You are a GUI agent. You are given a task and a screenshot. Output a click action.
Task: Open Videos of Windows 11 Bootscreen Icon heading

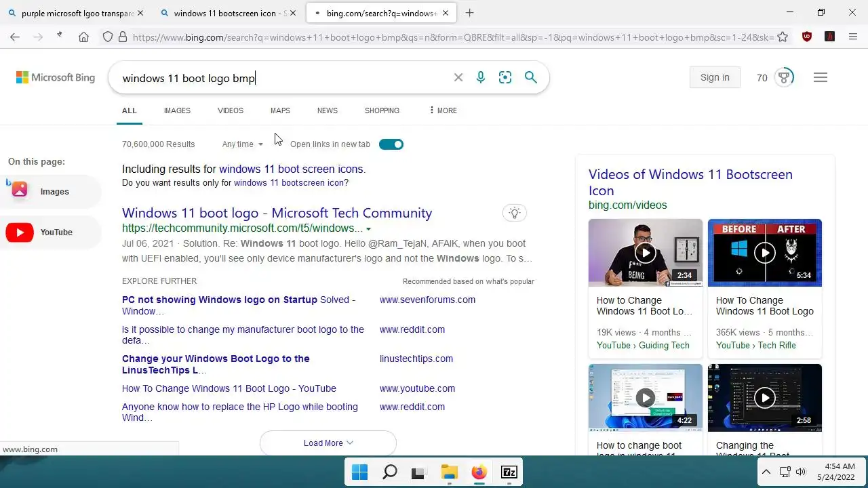pos(690,182)
